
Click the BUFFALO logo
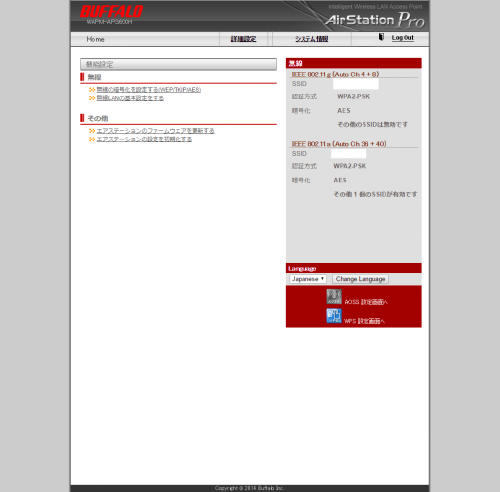click(x=111, y=11)
